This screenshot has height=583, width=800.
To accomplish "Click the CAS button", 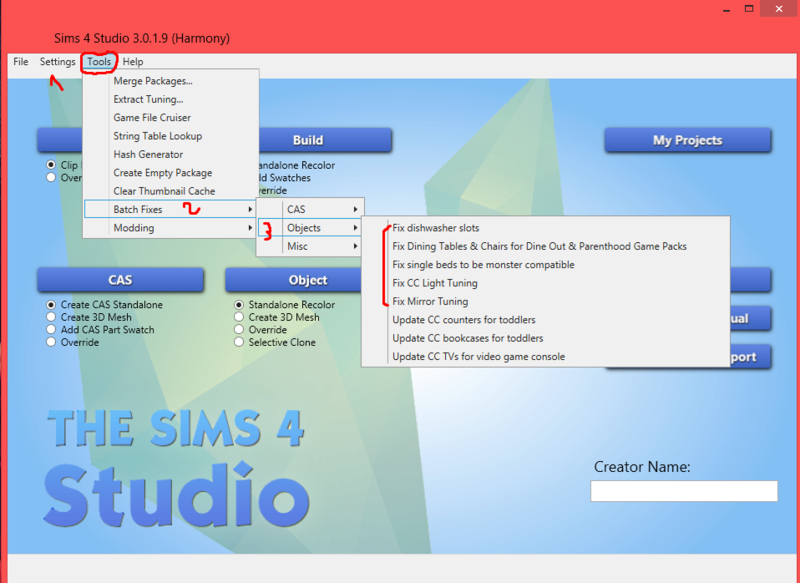I will 120,280.
